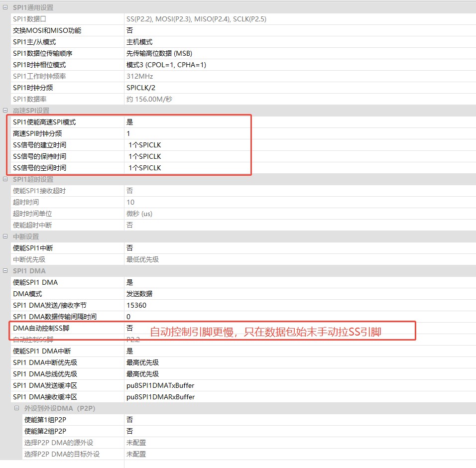This screenshot has width=476, height=468.
Task: Collapse the 高速SPI设置 section
Action: (x=5, y=111)
